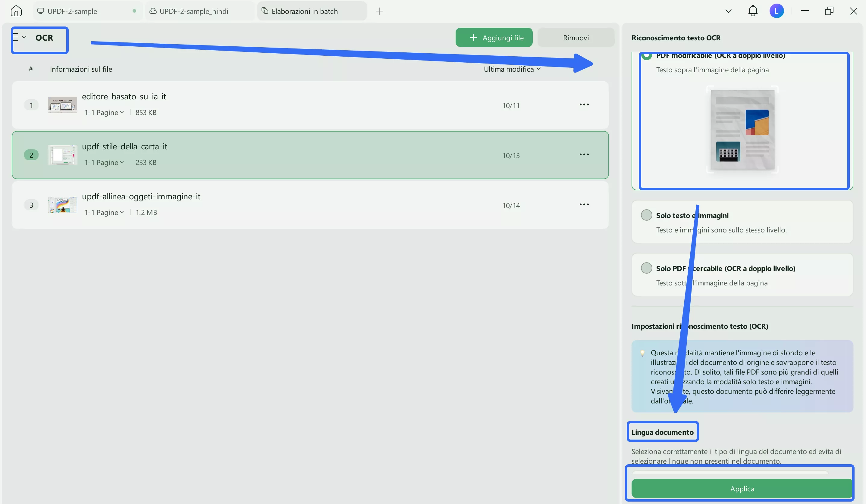
Task: Click the new tab plus icon
Action: coord(379,11)
